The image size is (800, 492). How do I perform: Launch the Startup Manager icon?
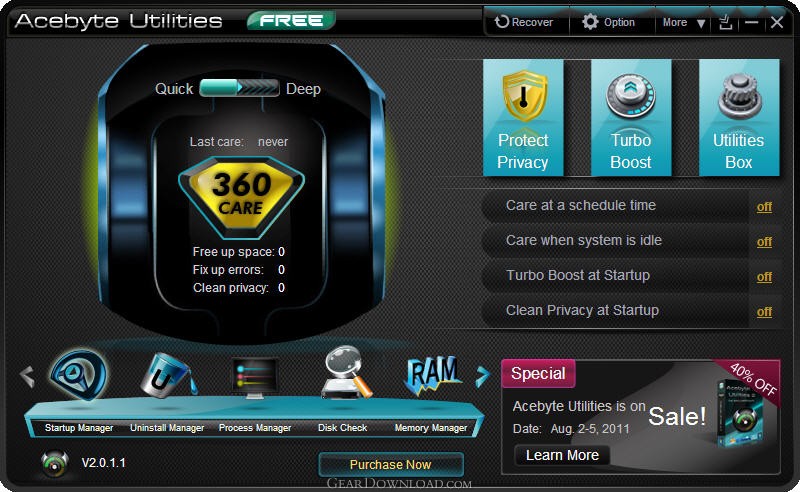79,375
